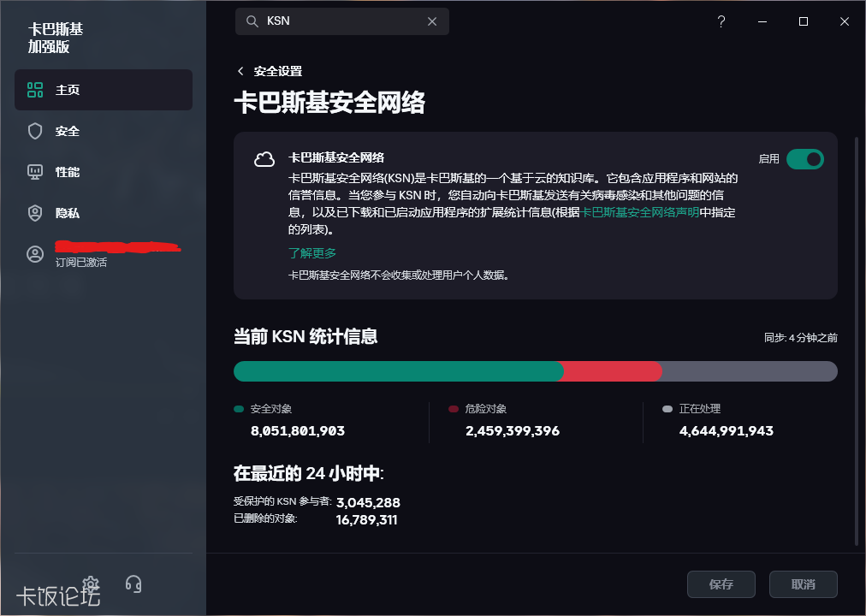Click in the KSN search field
866x616 pixels.
coord(342,21)
